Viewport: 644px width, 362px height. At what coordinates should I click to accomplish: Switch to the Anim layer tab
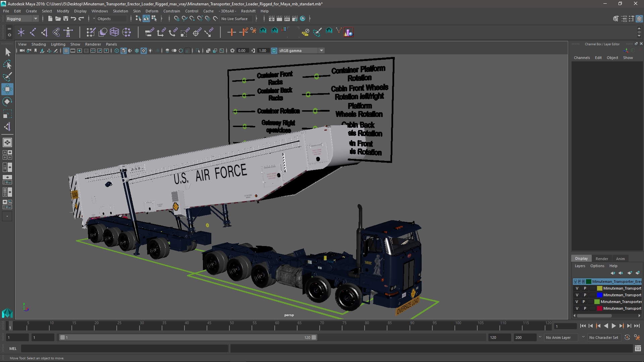coord(620,259)
